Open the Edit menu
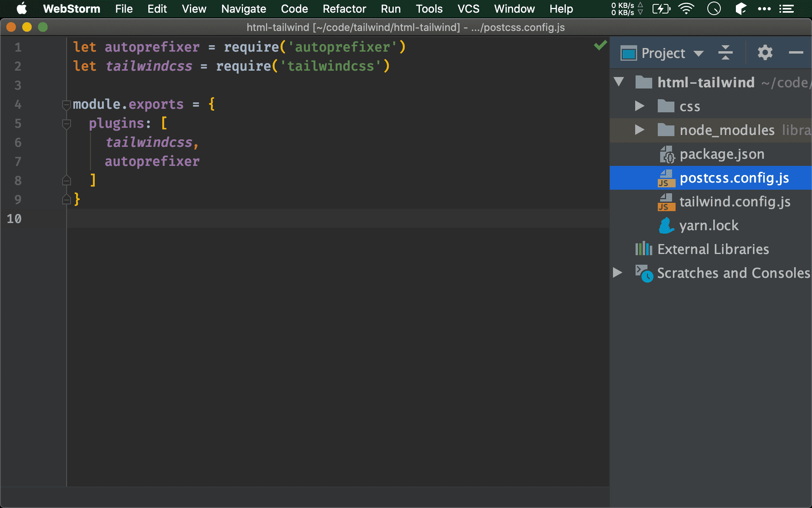 coord(157,9)
